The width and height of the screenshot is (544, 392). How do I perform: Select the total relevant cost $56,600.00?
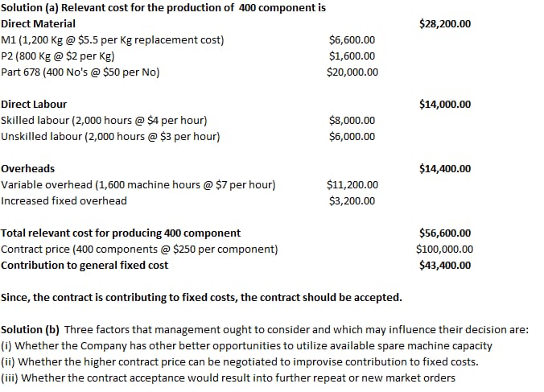pos(445,233)
